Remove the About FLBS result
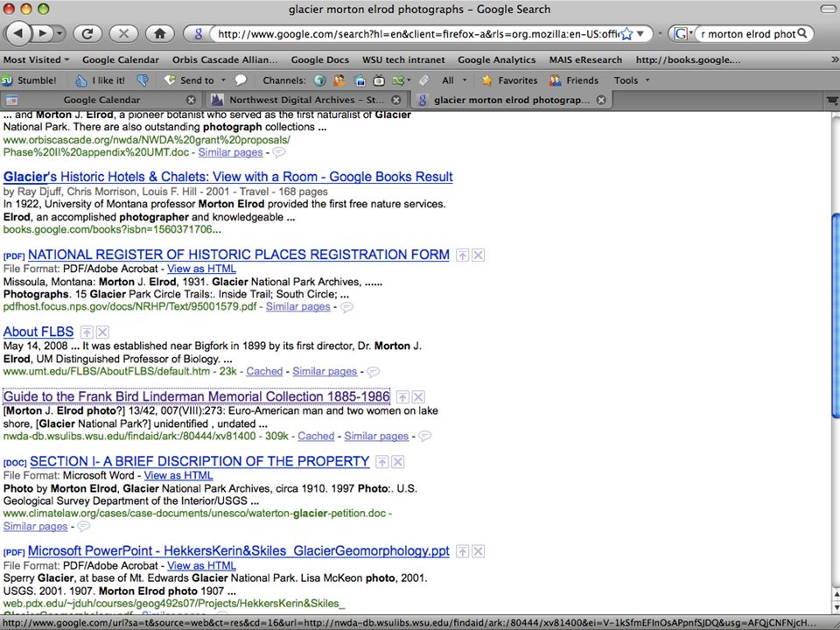 click(x=103, y=332)
